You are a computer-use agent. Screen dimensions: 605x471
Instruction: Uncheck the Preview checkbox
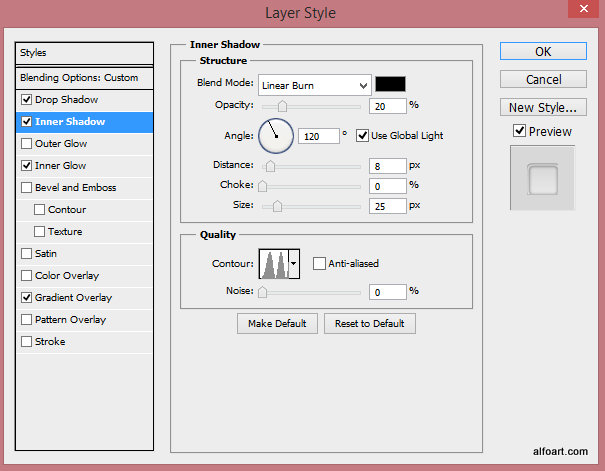[x=518, y=131]
